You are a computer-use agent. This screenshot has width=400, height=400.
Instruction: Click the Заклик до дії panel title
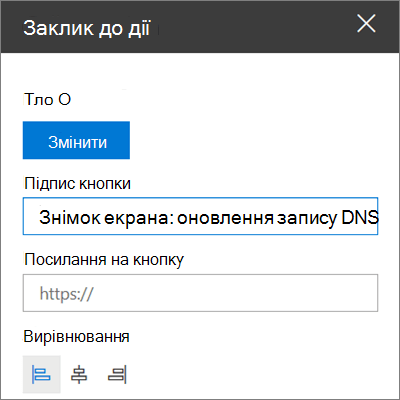[x=87, y=28]
